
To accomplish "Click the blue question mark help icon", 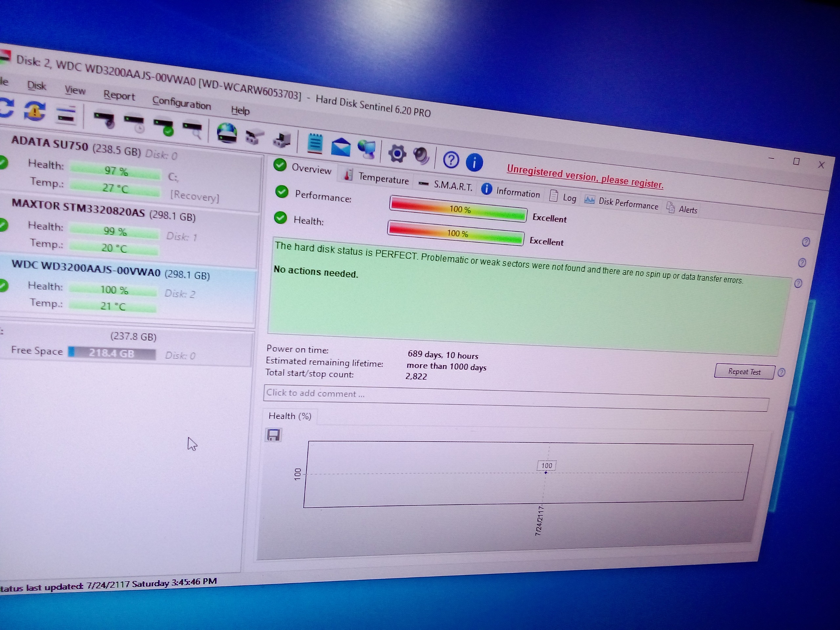I will 451,160.
